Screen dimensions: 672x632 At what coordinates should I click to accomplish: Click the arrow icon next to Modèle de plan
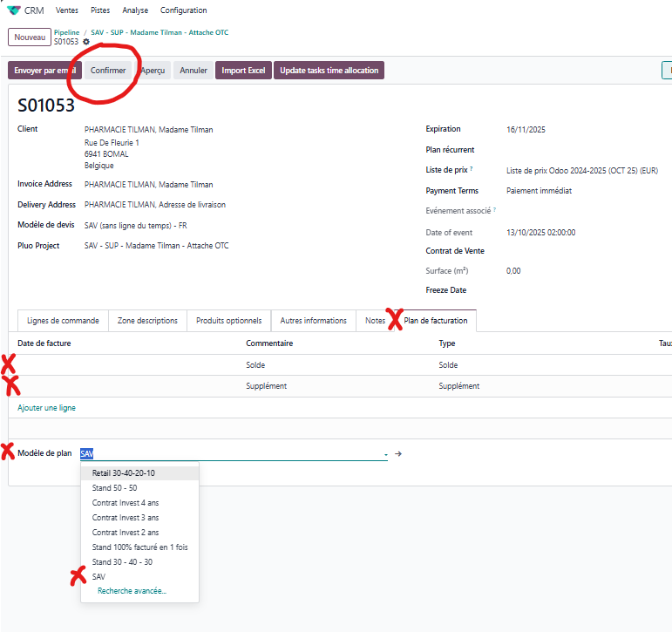click(x=398, y=453)
